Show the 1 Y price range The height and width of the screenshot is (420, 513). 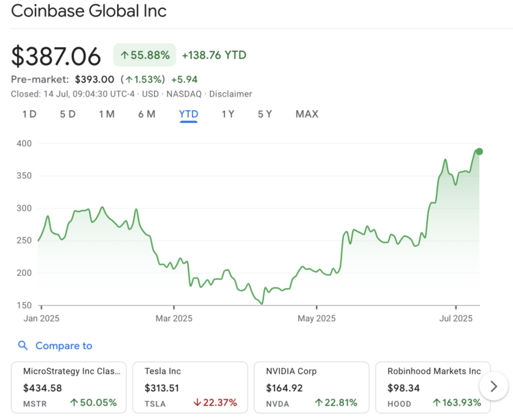pos(228,114)
